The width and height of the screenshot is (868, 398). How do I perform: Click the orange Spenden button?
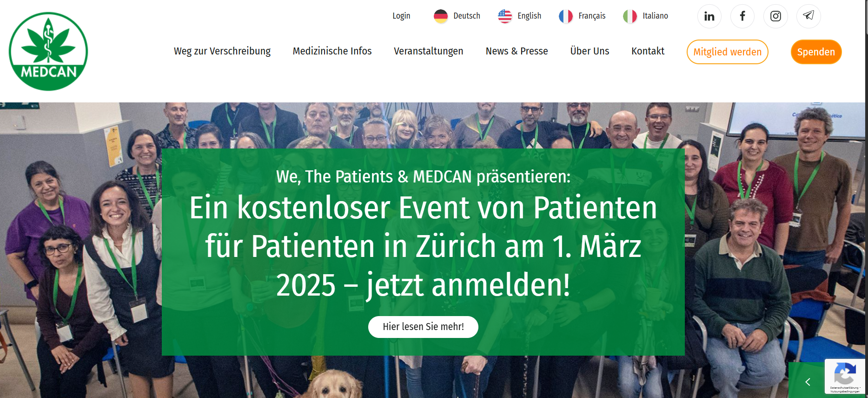click(x=816, y=52)
